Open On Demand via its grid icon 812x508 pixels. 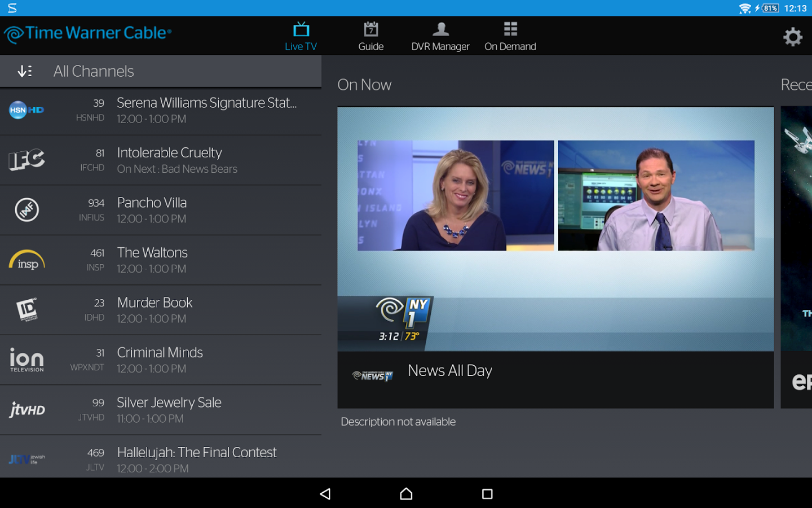pos(509,35)
